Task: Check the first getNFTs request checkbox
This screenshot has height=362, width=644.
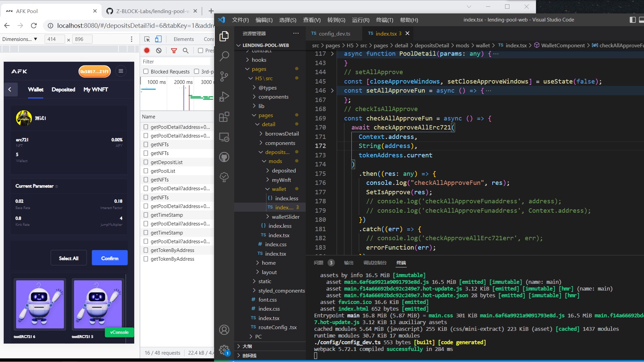Action: click(146, 144)
